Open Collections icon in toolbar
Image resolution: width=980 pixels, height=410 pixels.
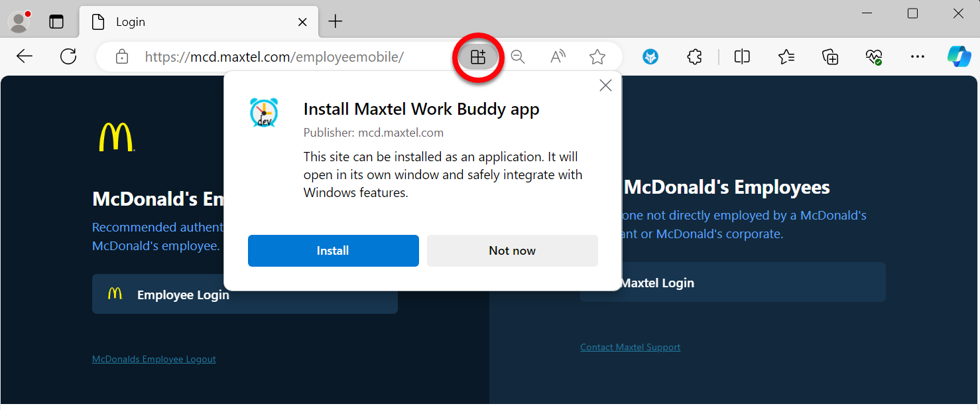(830, 57)
